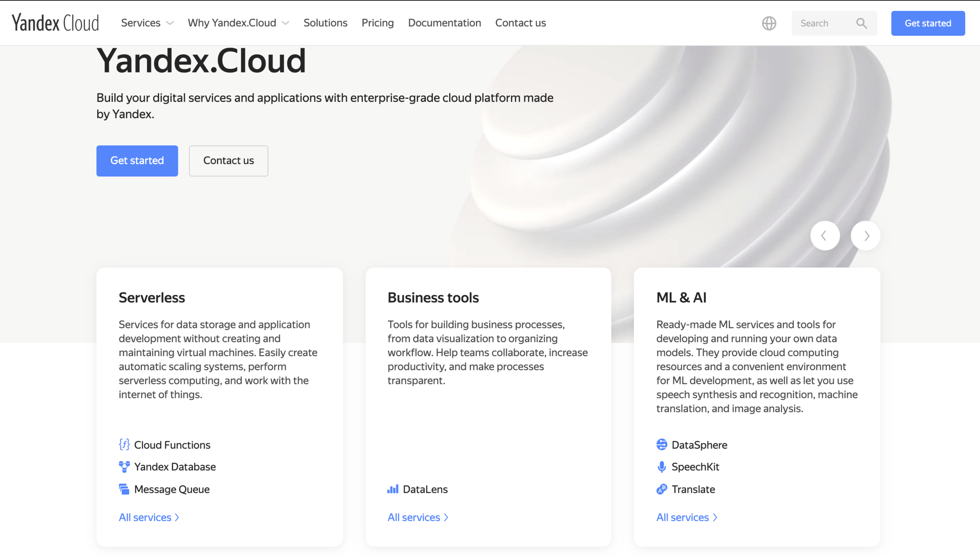Click the DataSphere icon

(661, 444)
